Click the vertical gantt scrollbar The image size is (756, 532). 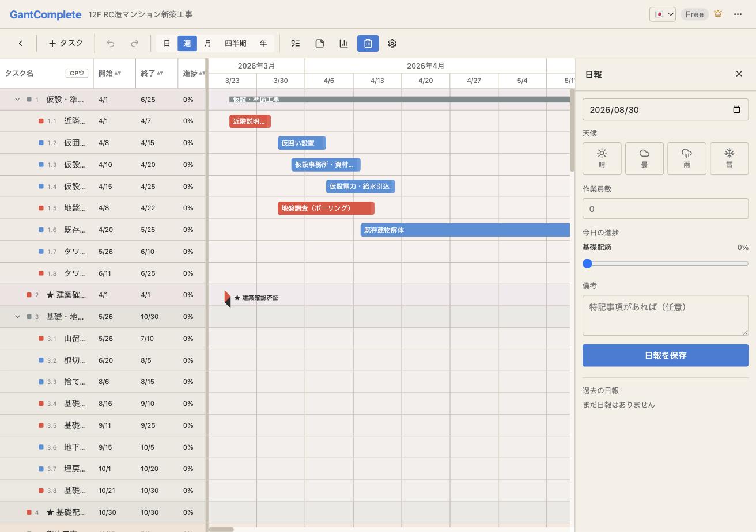click(572, 130)
